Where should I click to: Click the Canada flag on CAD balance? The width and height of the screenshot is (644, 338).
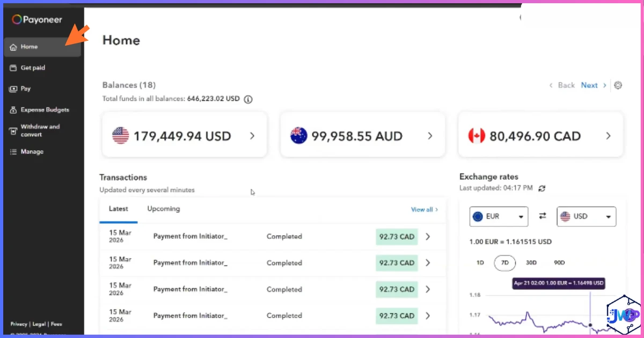[477, 136]
